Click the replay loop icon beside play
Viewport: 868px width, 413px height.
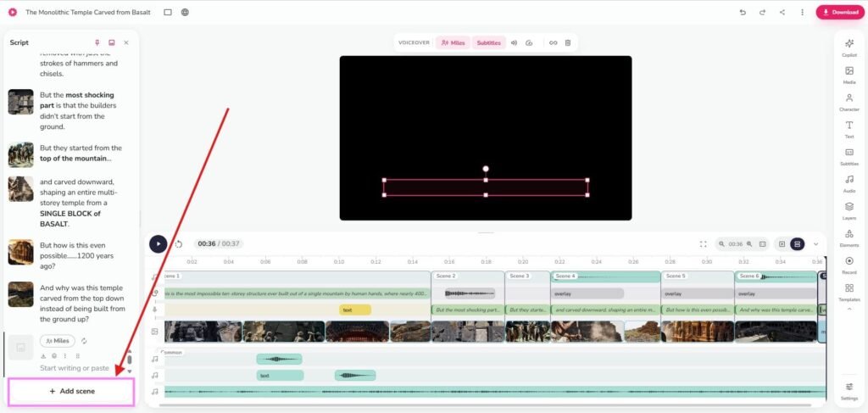pos(179,243)
